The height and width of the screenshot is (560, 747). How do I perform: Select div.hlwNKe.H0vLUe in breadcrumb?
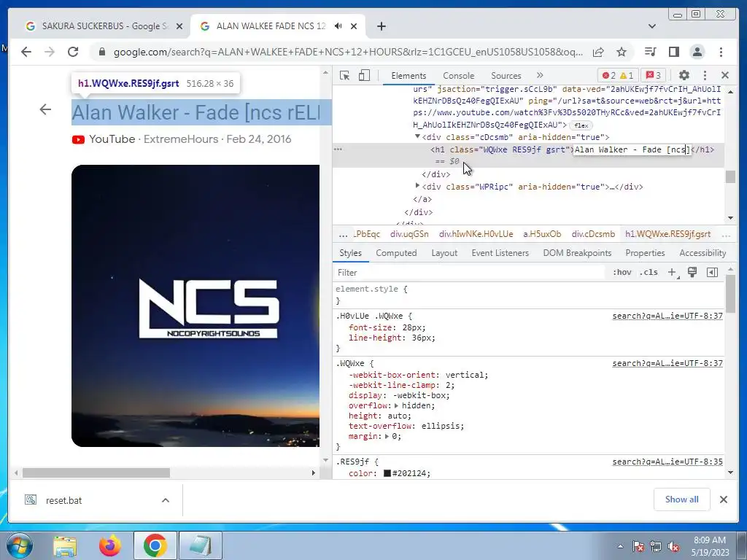pos(476,234)
